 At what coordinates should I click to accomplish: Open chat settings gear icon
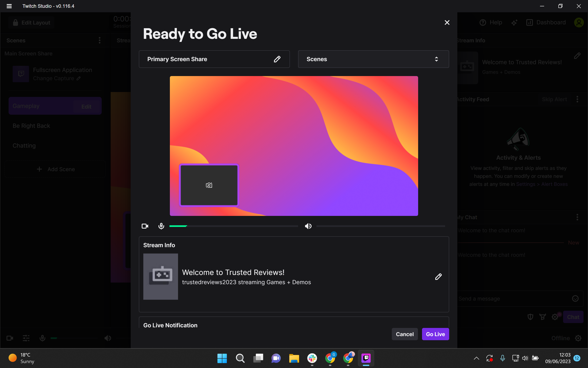click(555, 317)
